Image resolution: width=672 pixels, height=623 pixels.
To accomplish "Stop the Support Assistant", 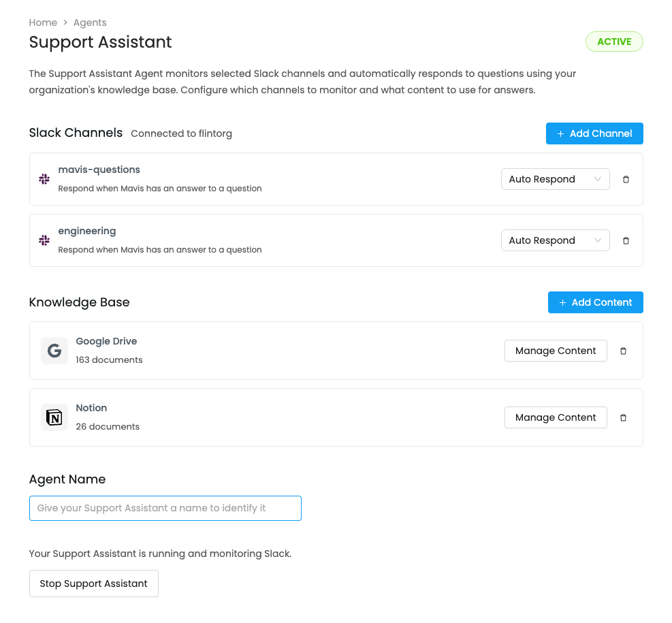I will [x=94, y=584].
